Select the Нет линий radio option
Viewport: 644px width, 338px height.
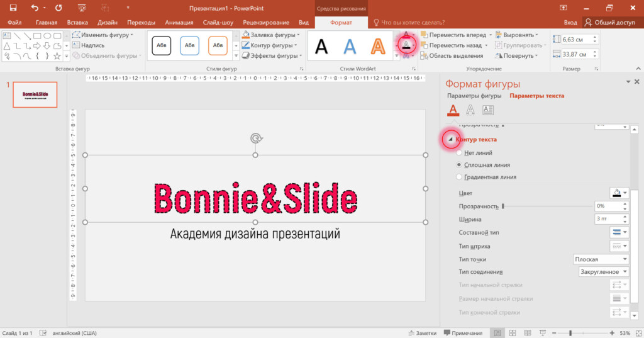(460, 152)
